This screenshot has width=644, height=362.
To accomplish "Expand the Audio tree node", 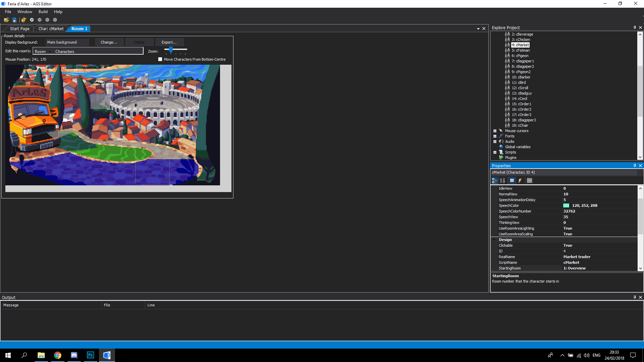I will click(x=495, y=142).
